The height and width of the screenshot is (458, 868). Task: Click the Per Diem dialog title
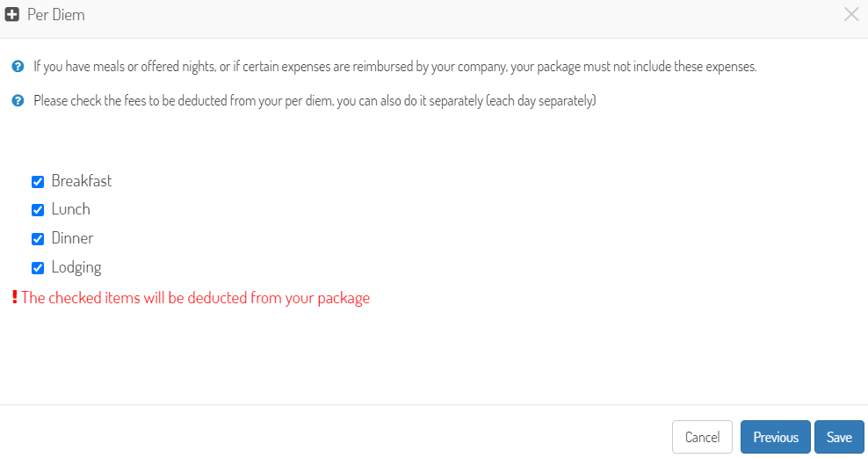click(x=56, y=14)
